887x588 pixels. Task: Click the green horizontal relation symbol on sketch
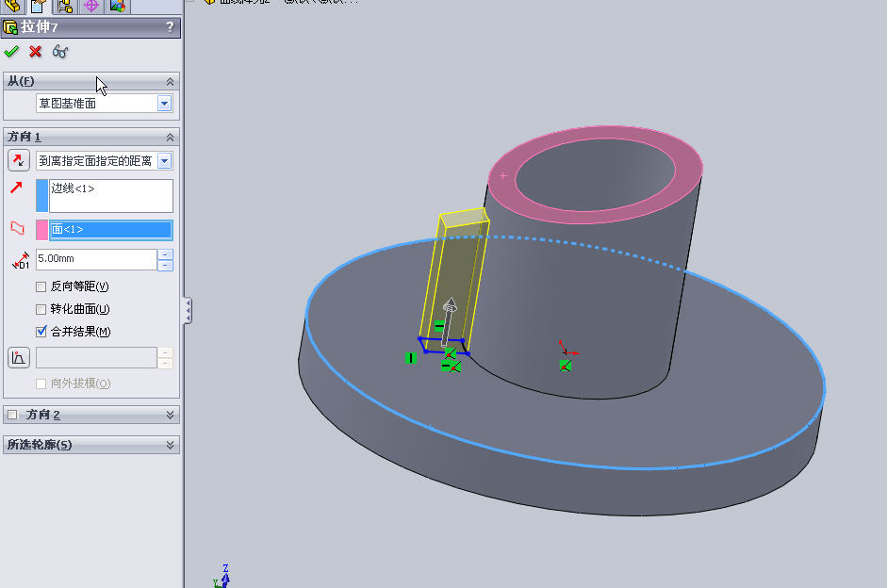(x=439, y=326)
